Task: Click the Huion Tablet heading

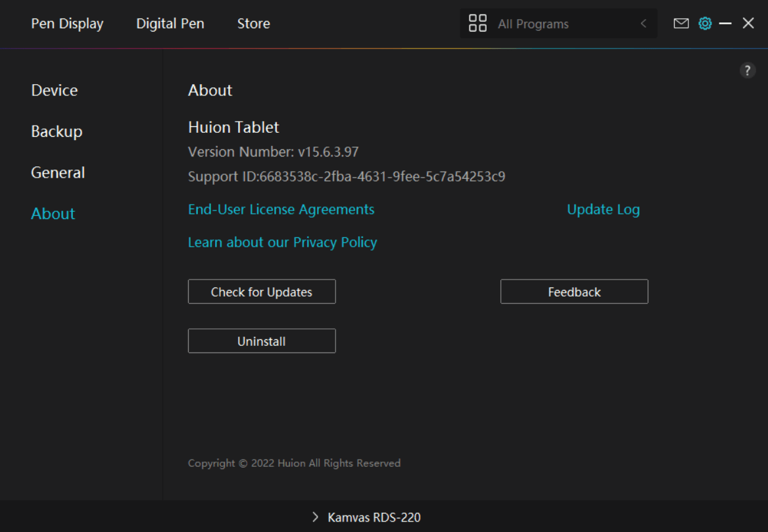Action: pos(233,128)
